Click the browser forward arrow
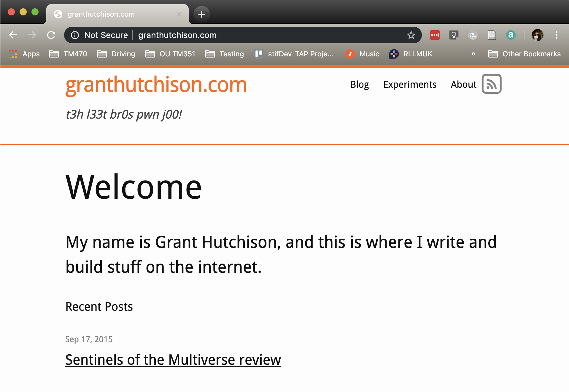569x392 pixels. [x=32, y=35]
